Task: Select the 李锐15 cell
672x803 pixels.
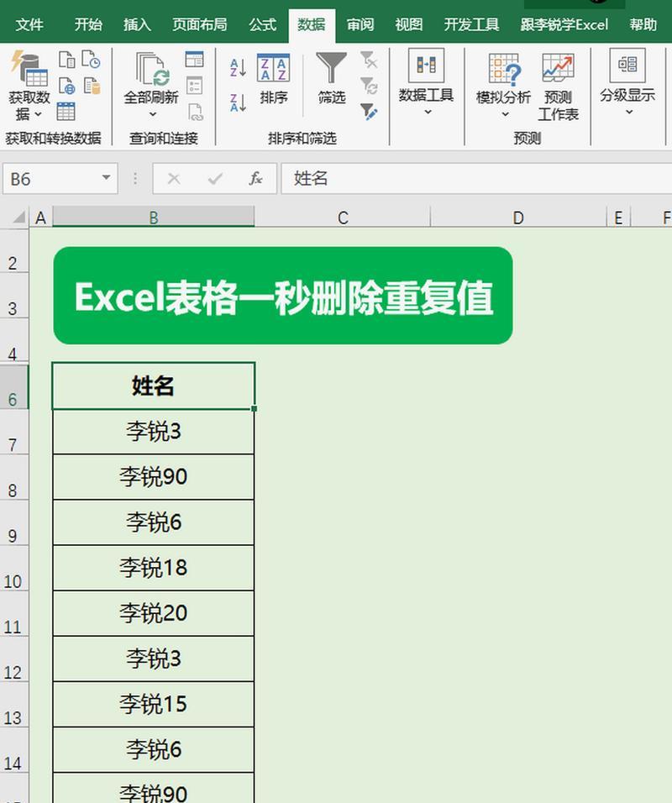Action: point(153,704)
